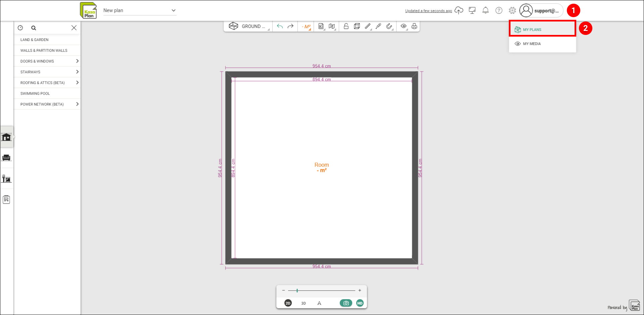Take a snapshot with the camera button

[346, 303]
